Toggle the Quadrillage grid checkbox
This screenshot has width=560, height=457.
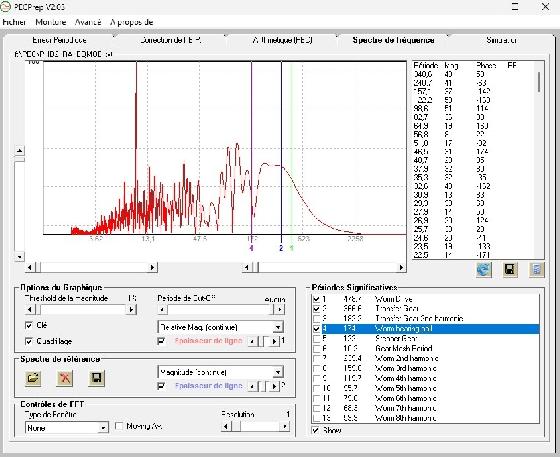29,341
